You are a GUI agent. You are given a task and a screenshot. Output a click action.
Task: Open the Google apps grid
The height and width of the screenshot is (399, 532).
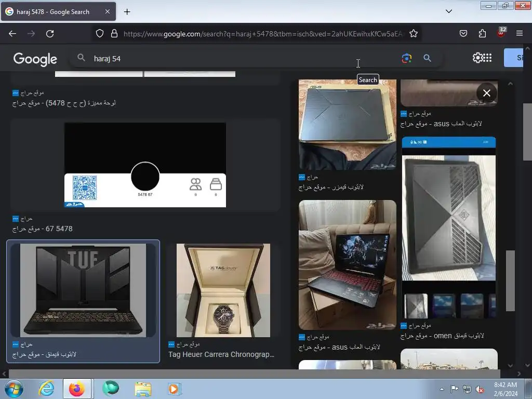[487, 58]
